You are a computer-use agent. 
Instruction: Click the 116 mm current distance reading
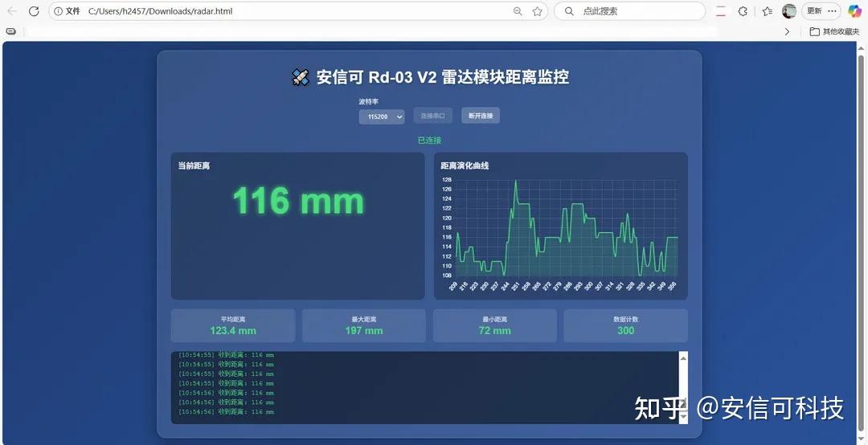point(298,200)
